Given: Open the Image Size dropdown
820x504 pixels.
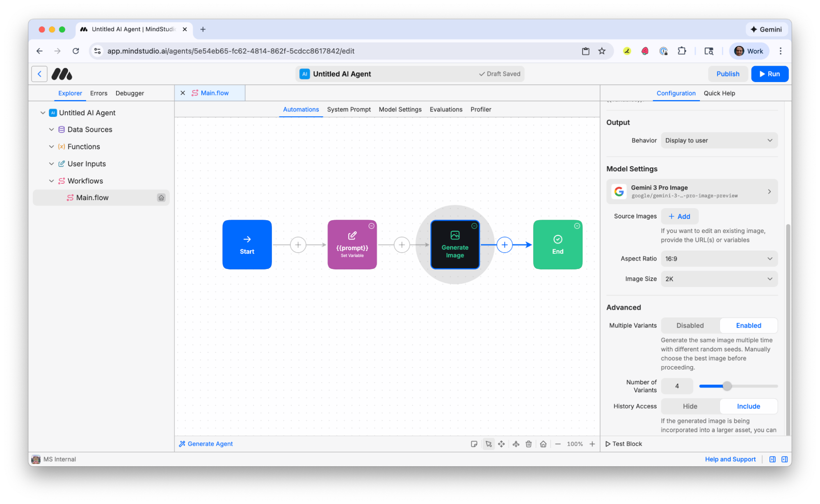Looking at the screenshot, I should (719, 279).
